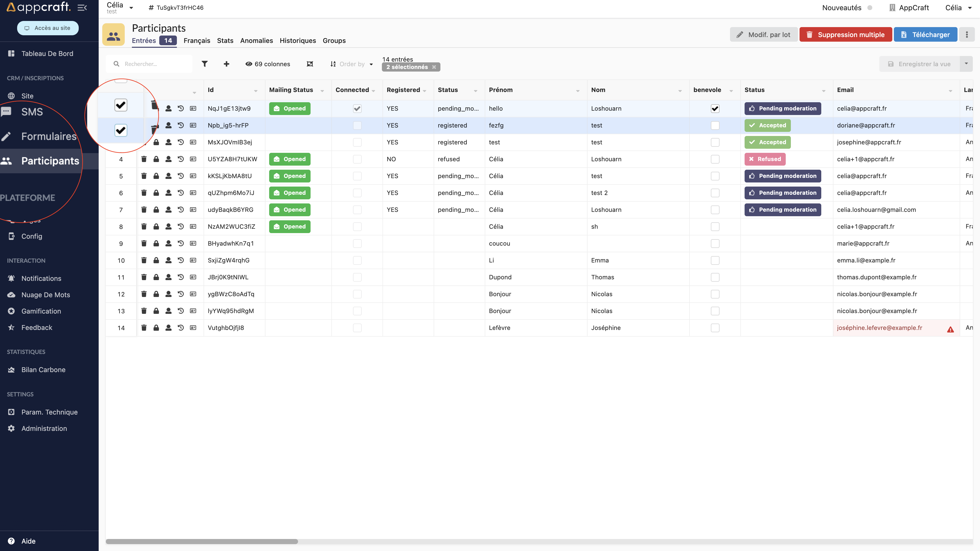Viewport: 980px width, 551px height.
Task: Click the lock icon on row 7
Action: 156,210
